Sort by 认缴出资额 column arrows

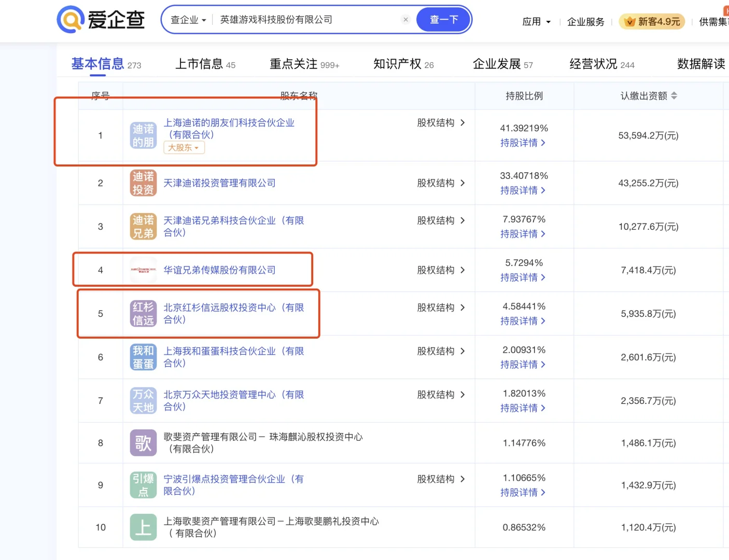coord(674,96)
